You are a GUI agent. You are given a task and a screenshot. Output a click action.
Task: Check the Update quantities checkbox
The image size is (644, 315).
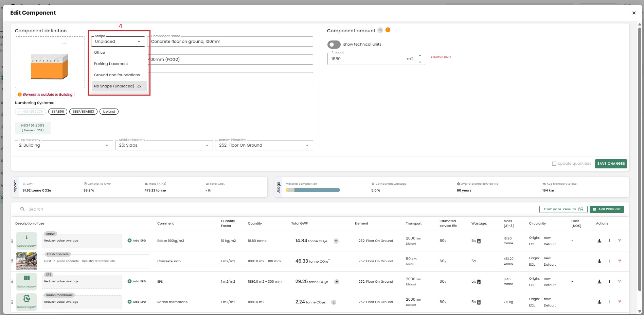click(x=554, y=164)
